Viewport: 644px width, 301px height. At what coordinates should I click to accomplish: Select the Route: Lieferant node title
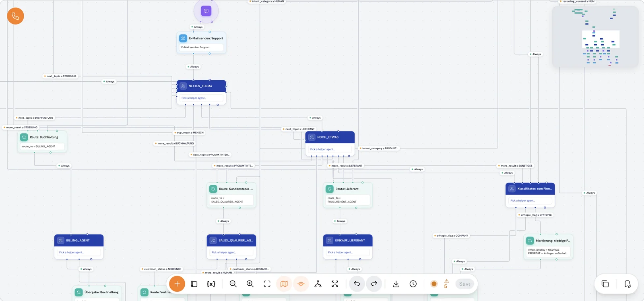point(347,189)
